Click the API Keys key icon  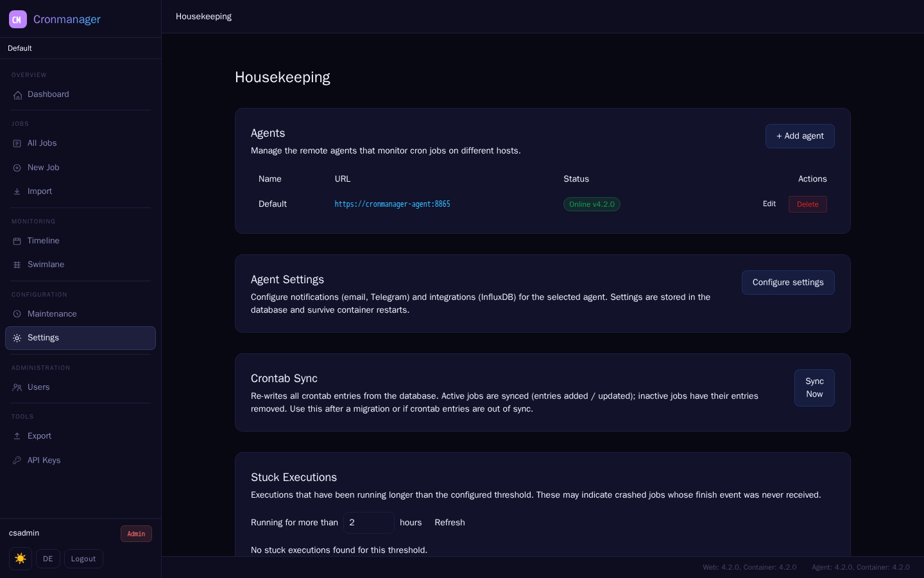pyautogui.click(x=17, y=460)
